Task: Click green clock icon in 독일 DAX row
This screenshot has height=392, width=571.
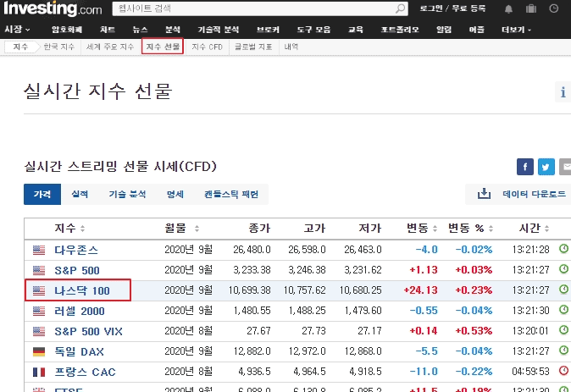Action: tap(563, 351)
